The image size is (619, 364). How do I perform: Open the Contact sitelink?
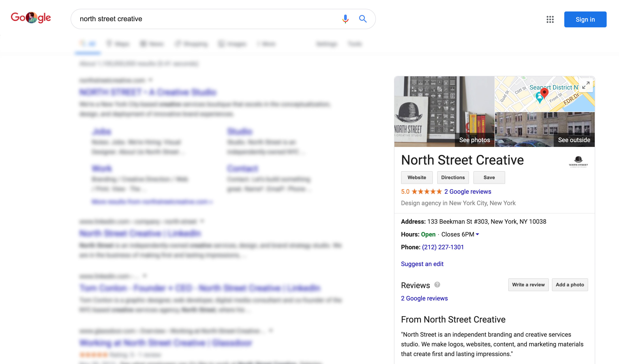tap(242, 169)
